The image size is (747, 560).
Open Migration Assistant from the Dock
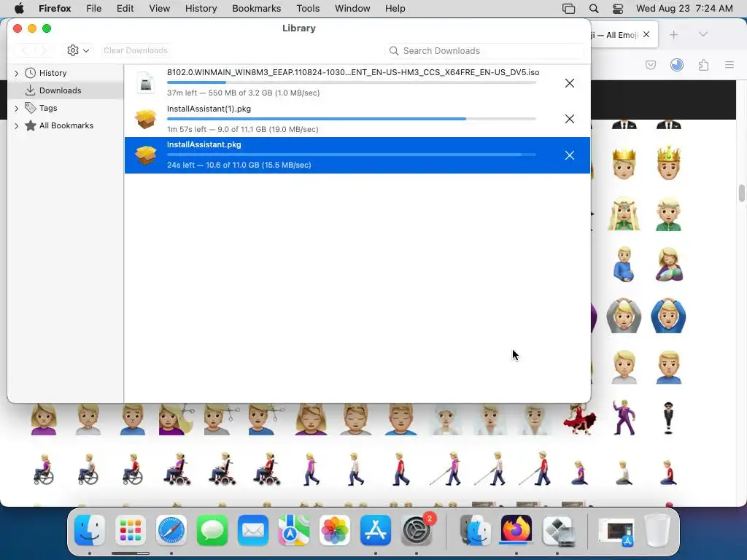(476, 530)
